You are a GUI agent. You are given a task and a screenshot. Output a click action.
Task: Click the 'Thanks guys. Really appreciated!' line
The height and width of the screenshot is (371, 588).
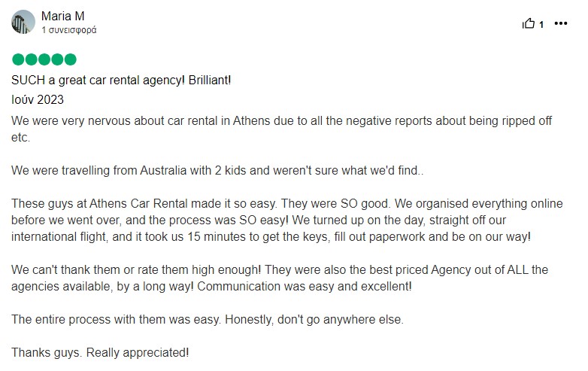point(100,353)
